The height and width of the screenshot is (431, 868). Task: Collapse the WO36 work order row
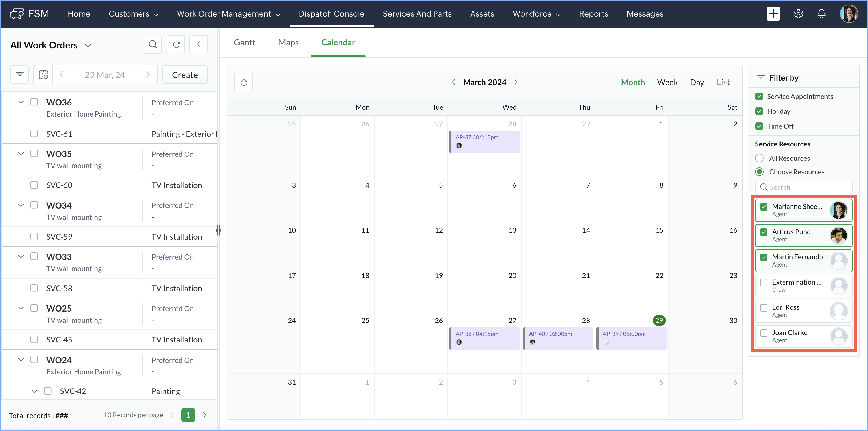[21, 102]
